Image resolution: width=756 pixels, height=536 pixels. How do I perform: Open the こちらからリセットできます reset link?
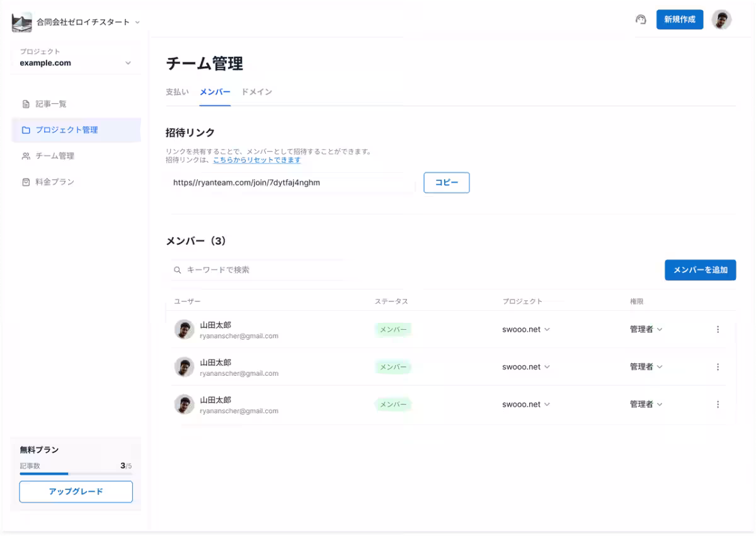pos(256,160)
